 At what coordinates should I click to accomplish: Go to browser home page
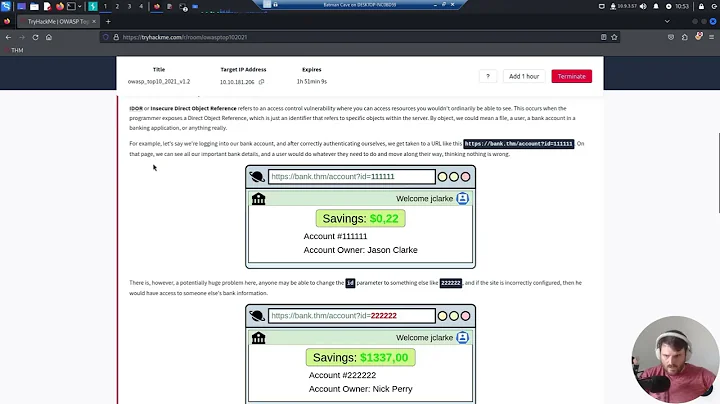click(x=49, y=37)
